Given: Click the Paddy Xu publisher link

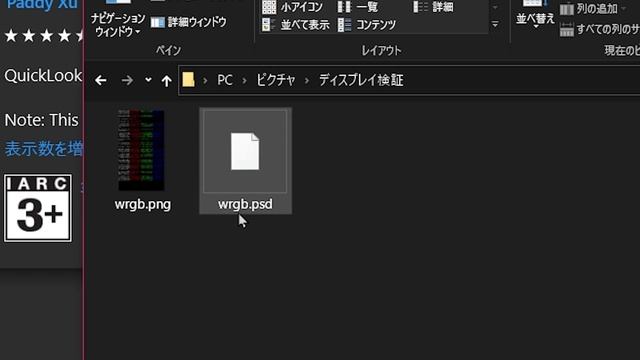Looking at the screenshot, I should click(x=42, y=5).
